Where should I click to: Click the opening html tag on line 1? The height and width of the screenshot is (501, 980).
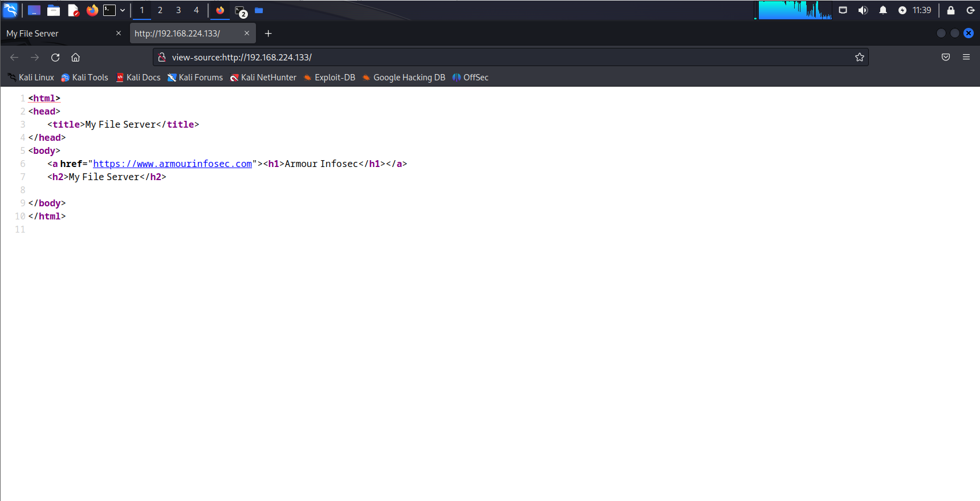44,98
